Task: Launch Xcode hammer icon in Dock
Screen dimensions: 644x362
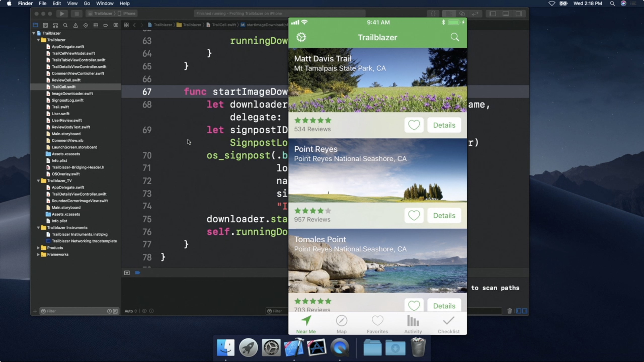Action: 294,348
